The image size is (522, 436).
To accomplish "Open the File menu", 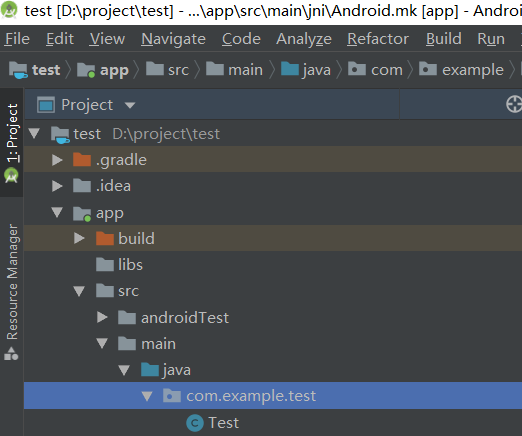I will pyautogui.click(x=17, y=39).
